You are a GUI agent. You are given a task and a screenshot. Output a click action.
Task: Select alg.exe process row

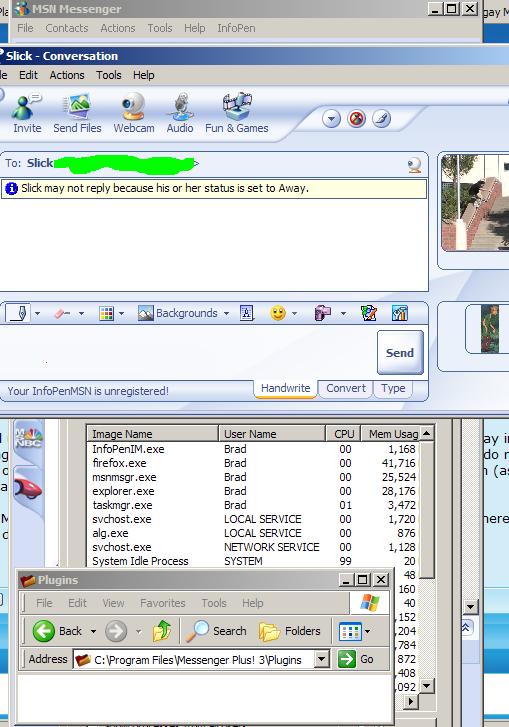click(254, 533)
